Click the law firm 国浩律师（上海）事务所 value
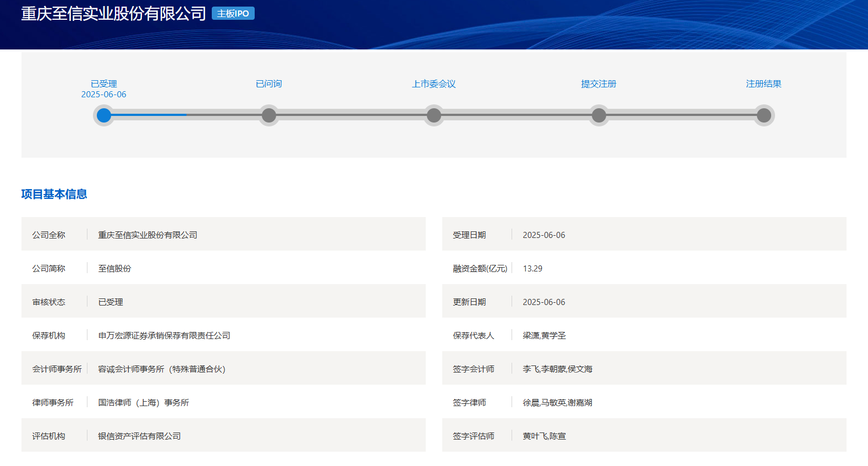This screenshot has height=466, width=868. click(144, 403)
